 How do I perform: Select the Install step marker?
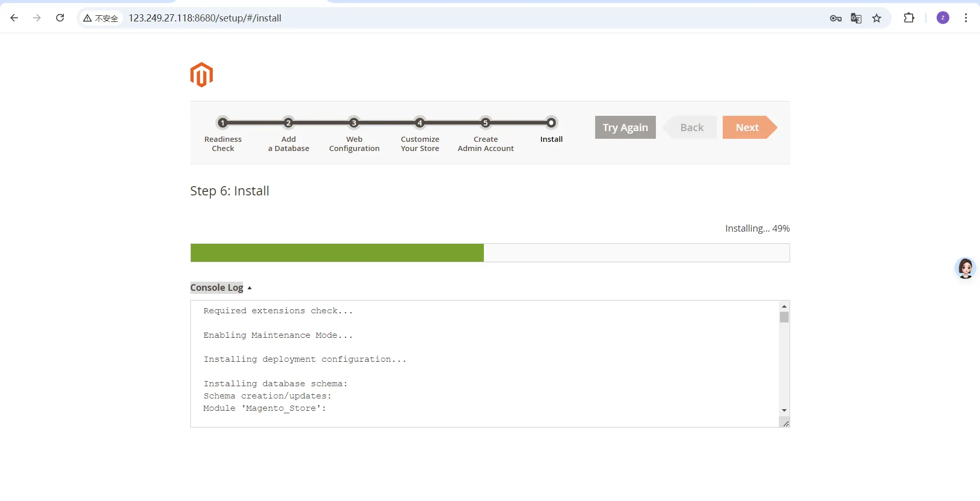[x=551, y=123]
